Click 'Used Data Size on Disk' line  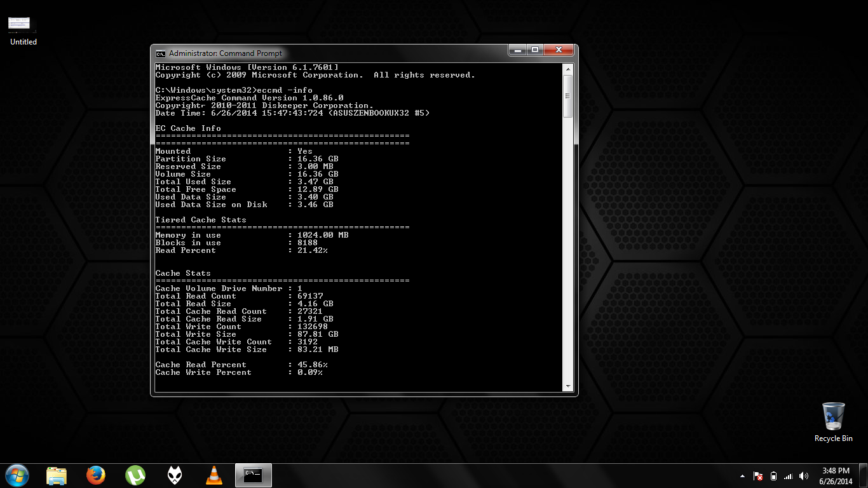pos(244,205)
